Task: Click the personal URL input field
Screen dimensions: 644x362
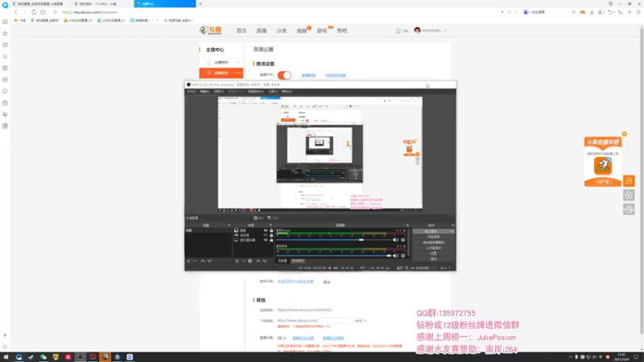Action: pos(315,320)
